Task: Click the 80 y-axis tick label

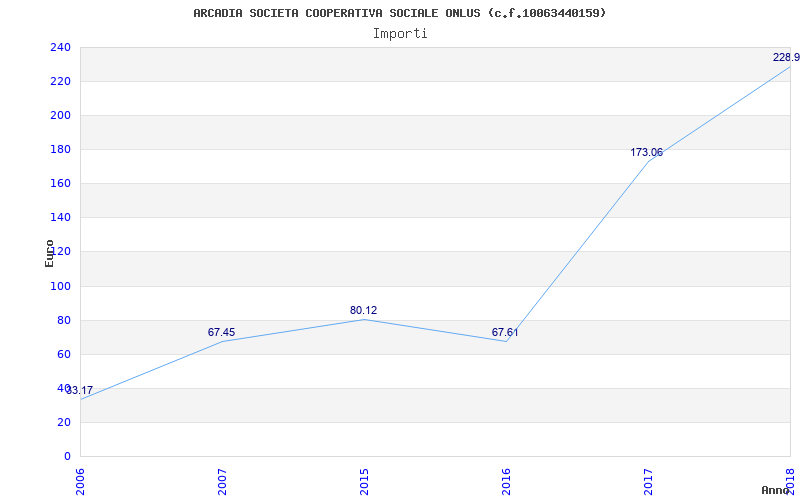Action: click(64, 320)
